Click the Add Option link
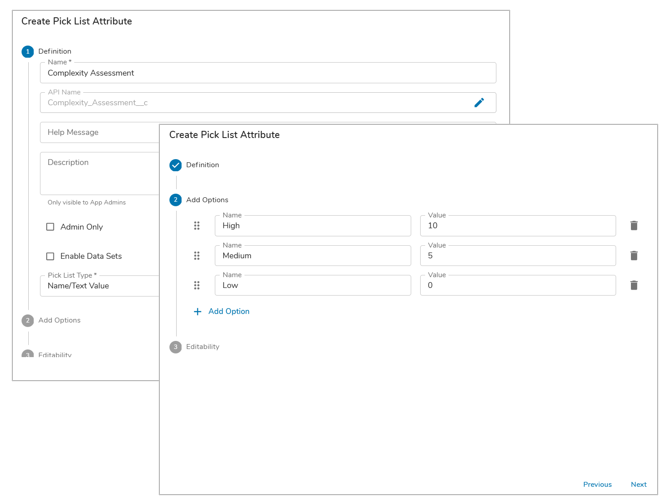The image size is (667, 503). [228, 312]
